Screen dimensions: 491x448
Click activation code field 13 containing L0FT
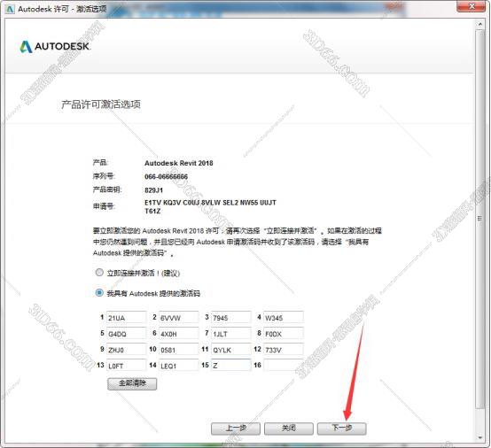[126, 366]
